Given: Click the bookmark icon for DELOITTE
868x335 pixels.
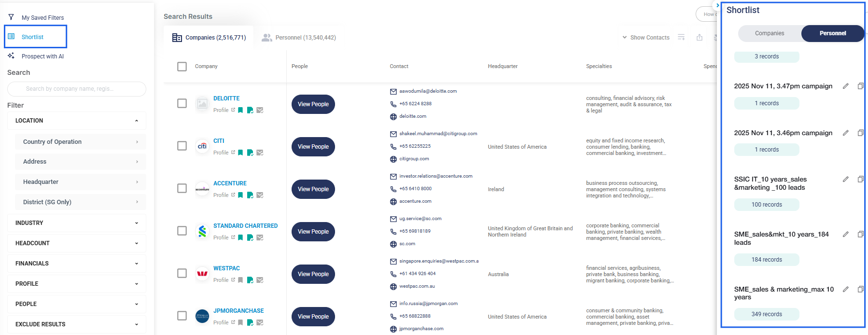Looking at the screenshot, I should tap(240, 110).
